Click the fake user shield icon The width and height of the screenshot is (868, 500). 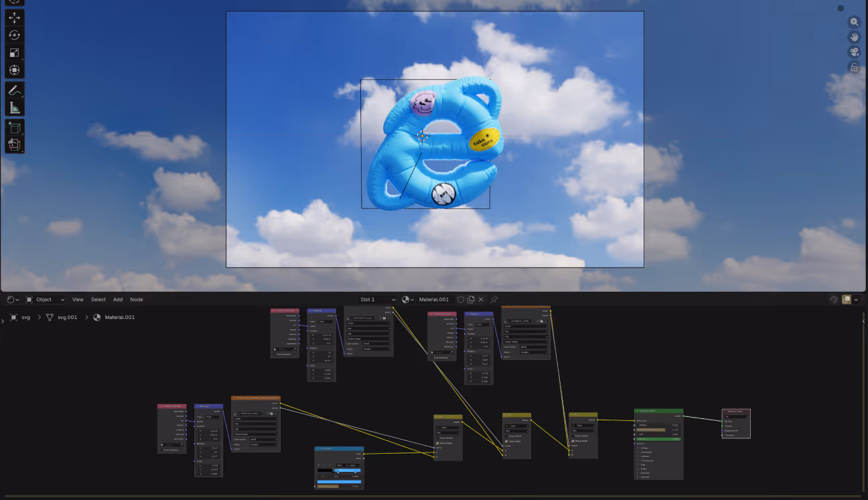[x=461, y=300]
